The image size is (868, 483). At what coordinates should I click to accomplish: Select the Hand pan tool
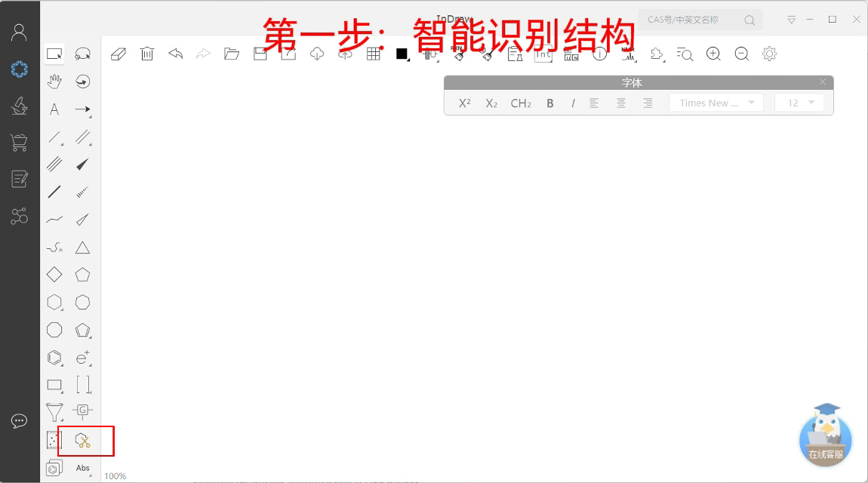pos(54,81)
